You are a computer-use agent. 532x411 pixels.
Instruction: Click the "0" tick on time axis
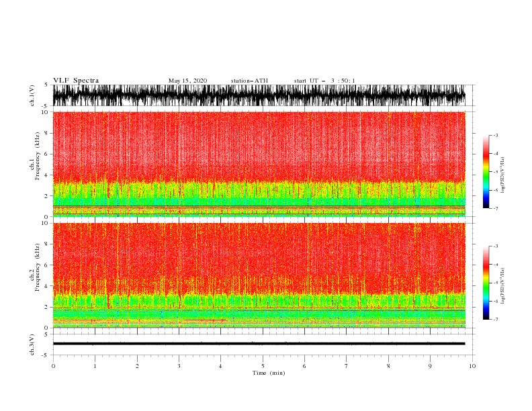53,366
